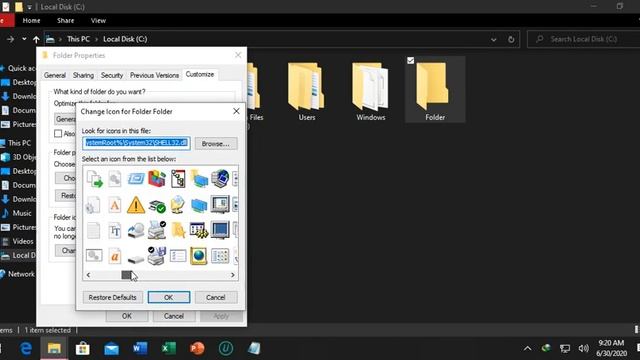Click the icon list horizontal scrollbar thumb
640x360 pixels.
pyautogui.click(x=127, y=275)
